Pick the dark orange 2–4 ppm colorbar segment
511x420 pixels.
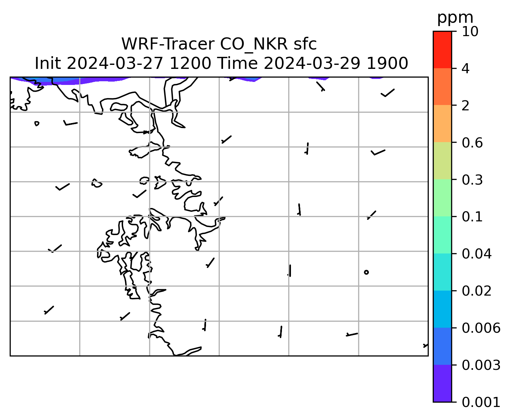[442, 87]
